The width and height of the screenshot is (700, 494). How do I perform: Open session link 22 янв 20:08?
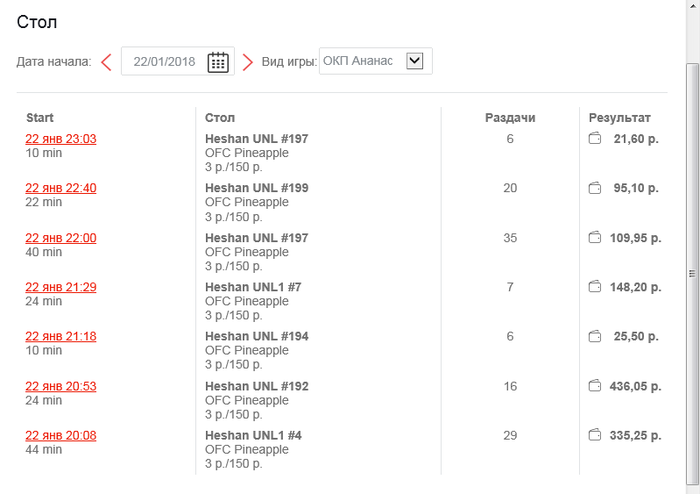tap(61, 436)
